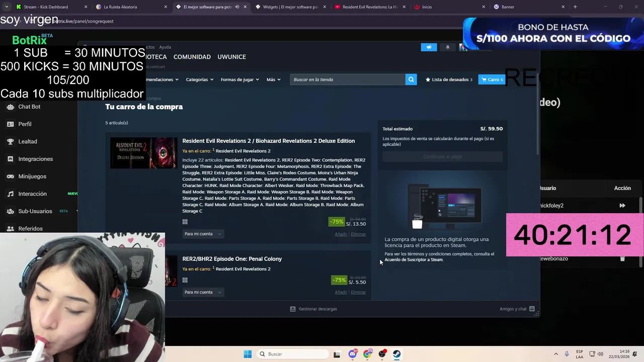Close the Banner browser tab

click(563, 7)
